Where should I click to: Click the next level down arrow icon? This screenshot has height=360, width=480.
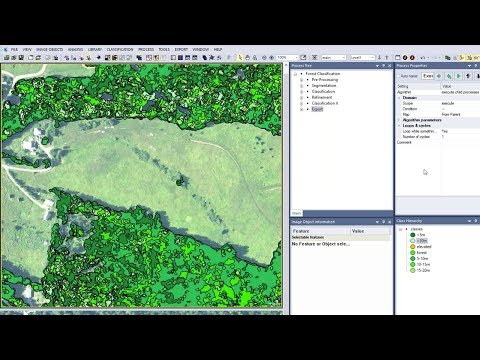(379, 57)
